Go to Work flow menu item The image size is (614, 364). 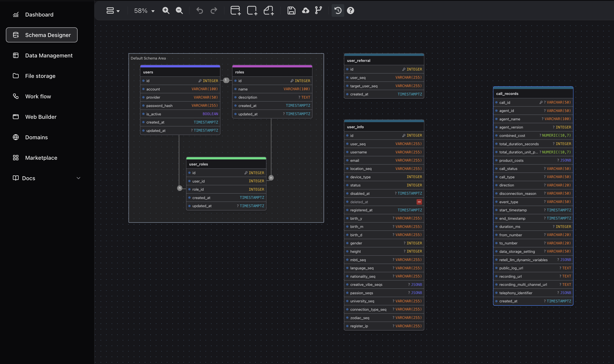click(38, 96)
